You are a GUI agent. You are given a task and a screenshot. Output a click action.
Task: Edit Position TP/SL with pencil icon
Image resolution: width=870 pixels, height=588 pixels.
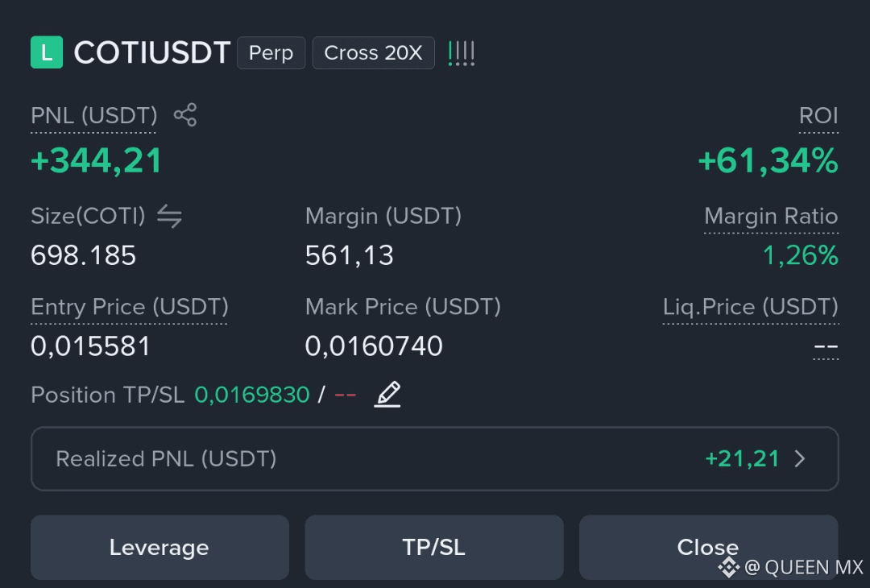pyautogui.click(x=387, y=395)
